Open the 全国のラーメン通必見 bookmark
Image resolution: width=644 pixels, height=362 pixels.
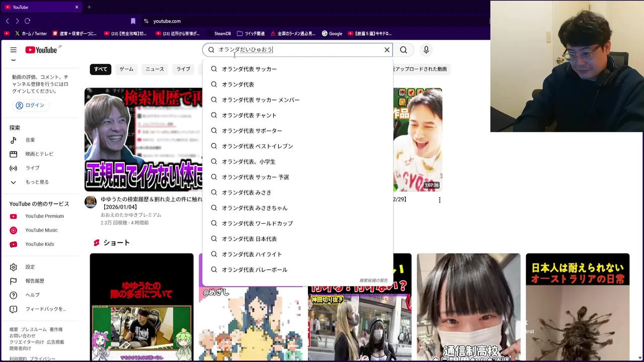293,34
